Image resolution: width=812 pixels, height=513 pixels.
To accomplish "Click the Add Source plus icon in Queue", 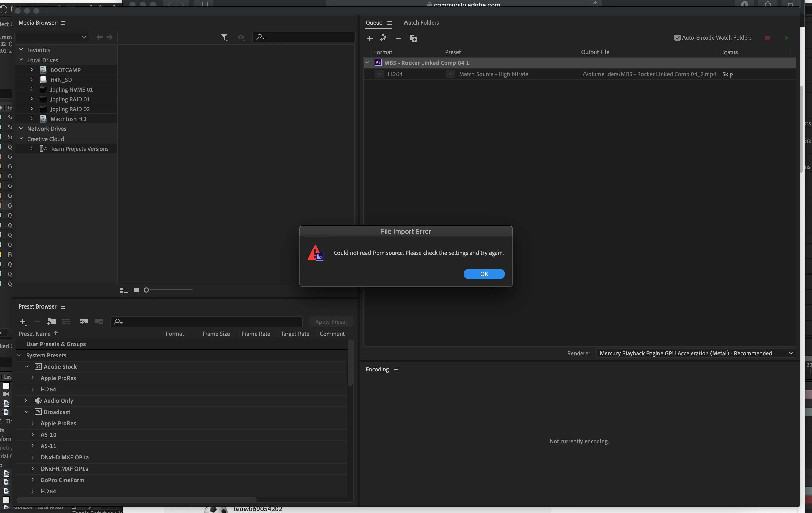I will point(370,38).
